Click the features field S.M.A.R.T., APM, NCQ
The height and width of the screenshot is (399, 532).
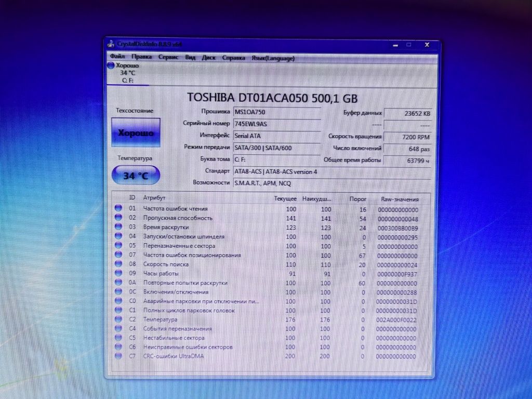tap(332, 183)
